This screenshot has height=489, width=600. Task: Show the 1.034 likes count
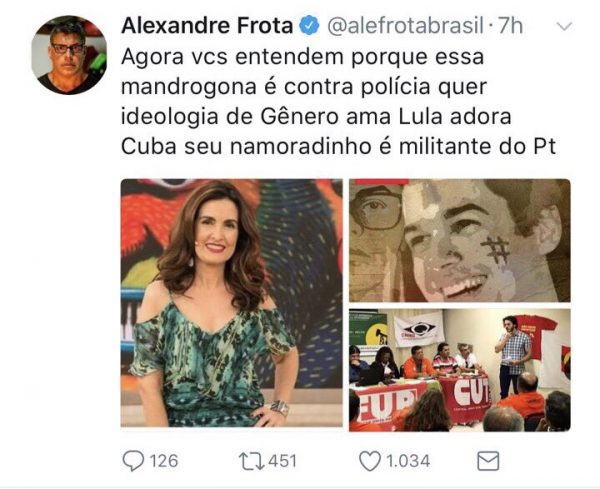[x=408, y=461]
